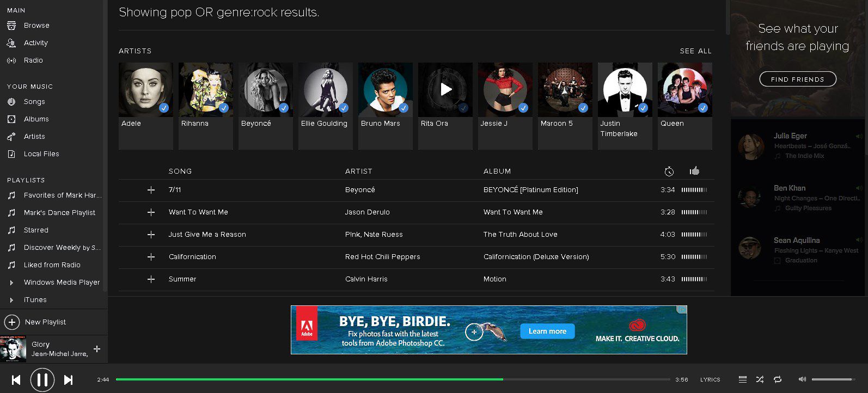This screenshot has width=868, height=393.
Task: Mute with the volume speaker icon
Action: [x=802, y=379]
